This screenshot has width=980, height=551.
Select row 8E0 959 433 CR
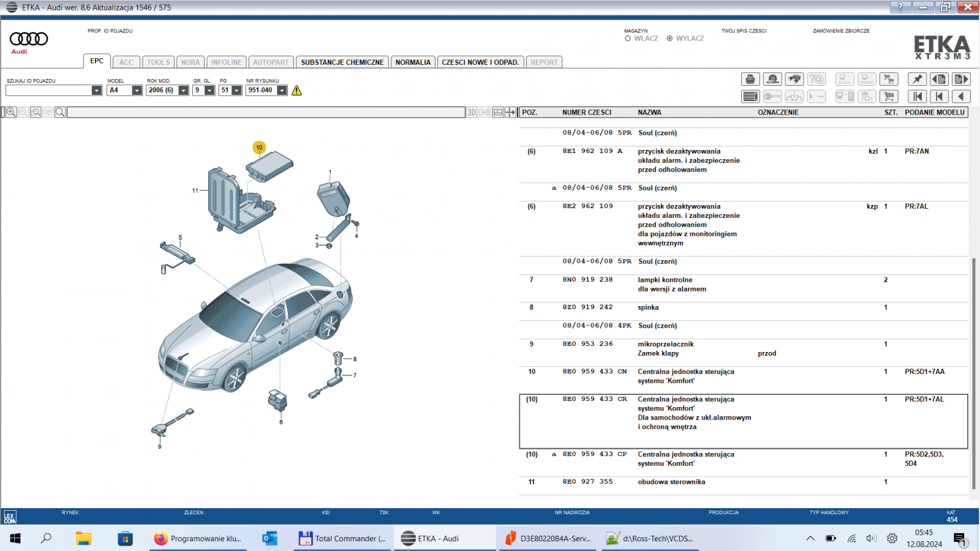pyautogui.click(x=744, y=421)
